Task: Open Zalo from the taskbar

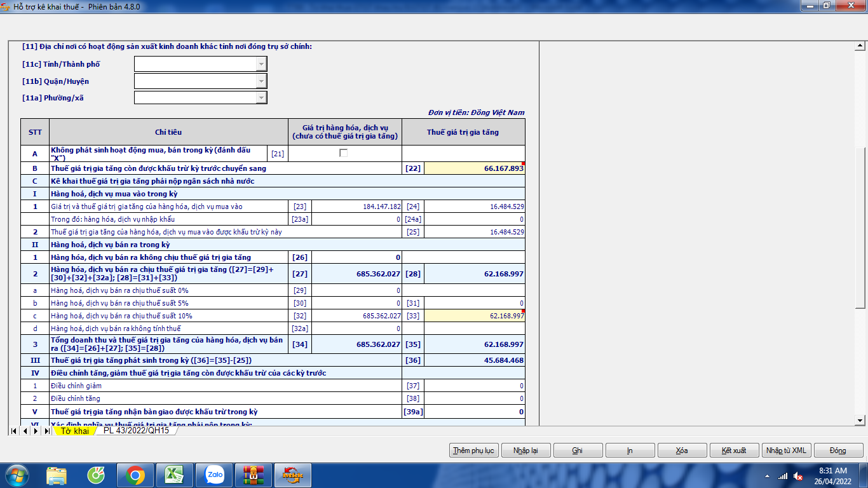Action: point(214,474)
